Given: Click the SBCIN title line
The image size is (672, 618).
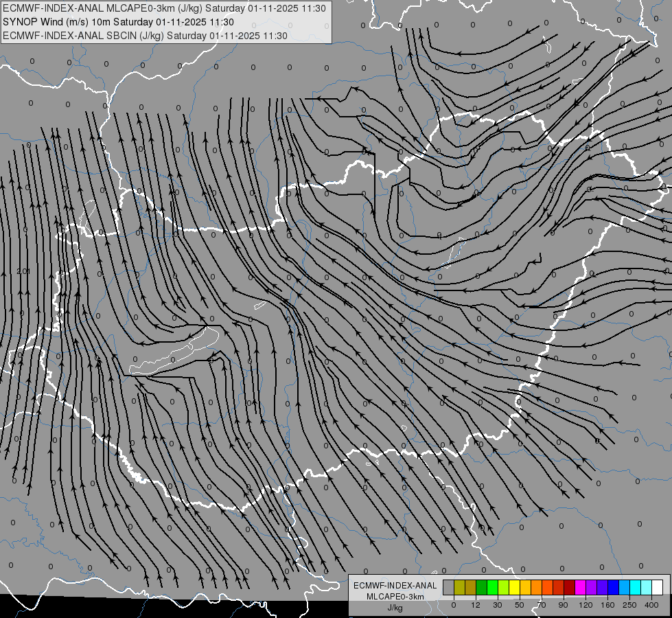Looking at the screenshot, I should tap(145, 36).
